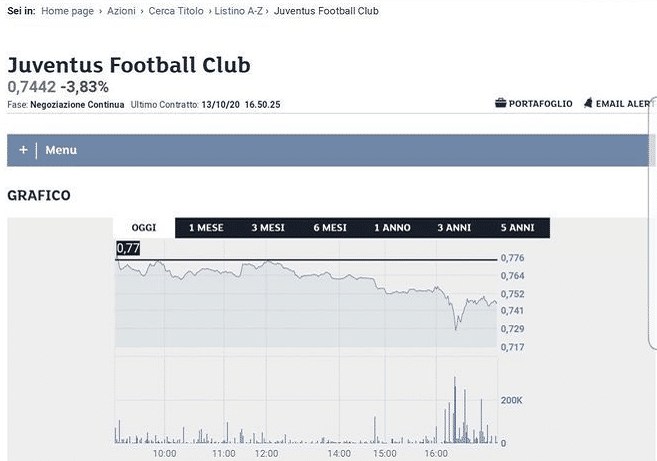The image size is (657, 461).
Task: Display the 5 ANNI chart range
Action: (x=517, y=228)
